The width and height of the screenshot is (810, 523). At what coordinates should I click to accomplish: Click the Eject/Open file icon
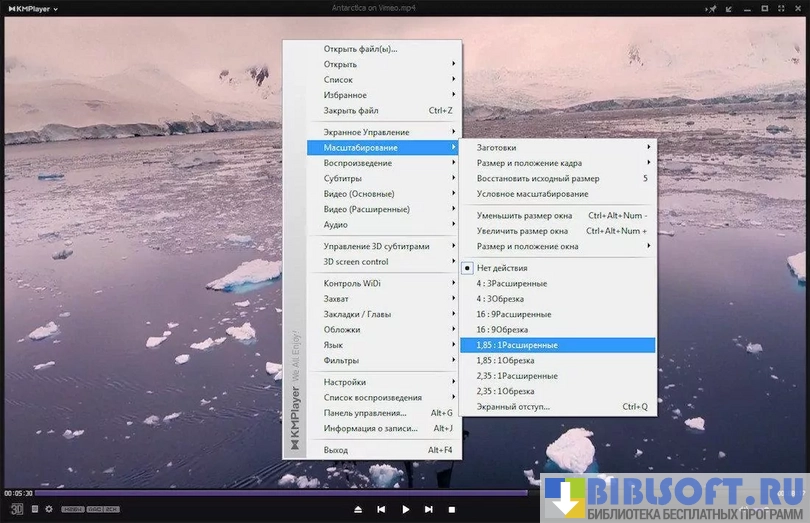[x=358, y=509]
